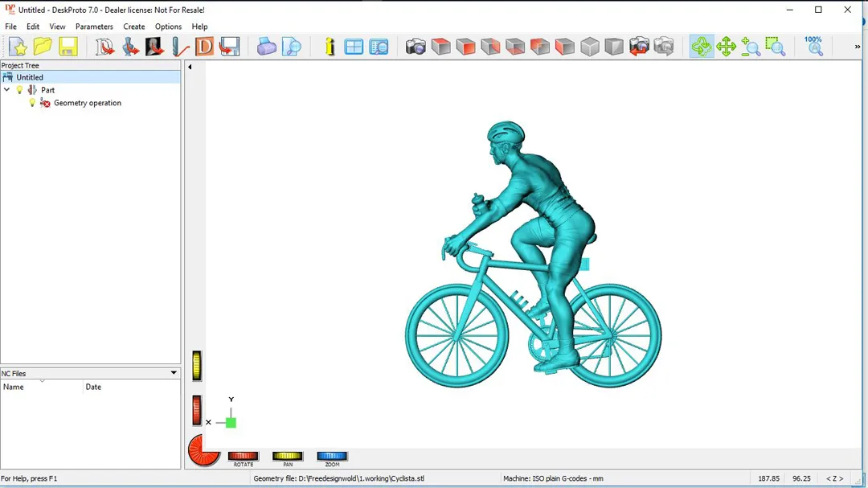The height and width of the screenshot is (488, 868).
Task: Expand the toolbar overflow chevron
Action: point(857,47)
